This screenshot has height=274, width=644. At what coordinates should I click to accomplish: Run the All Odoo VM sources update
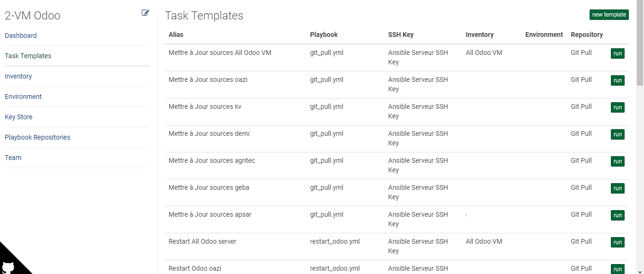point(618,53)
